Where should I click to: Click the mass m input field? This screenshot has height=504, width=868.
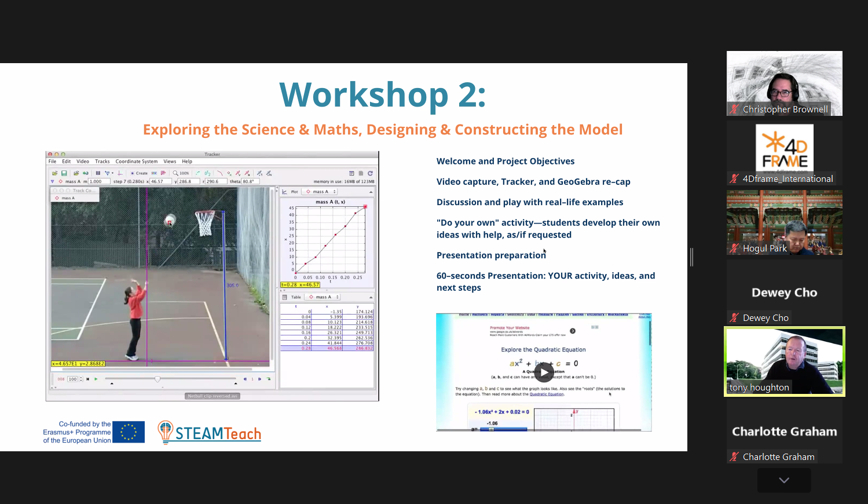98,181
